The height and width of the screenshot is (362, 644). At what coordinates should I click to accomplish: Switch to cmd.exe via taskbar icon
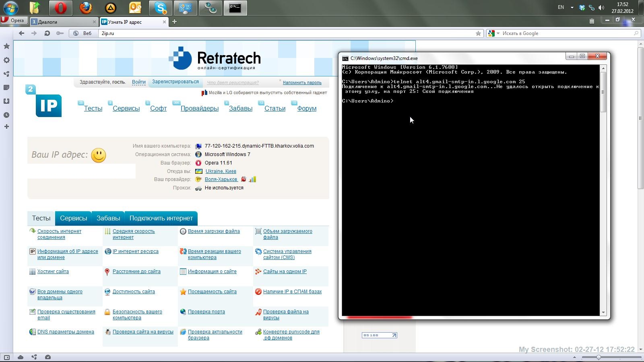235,8
